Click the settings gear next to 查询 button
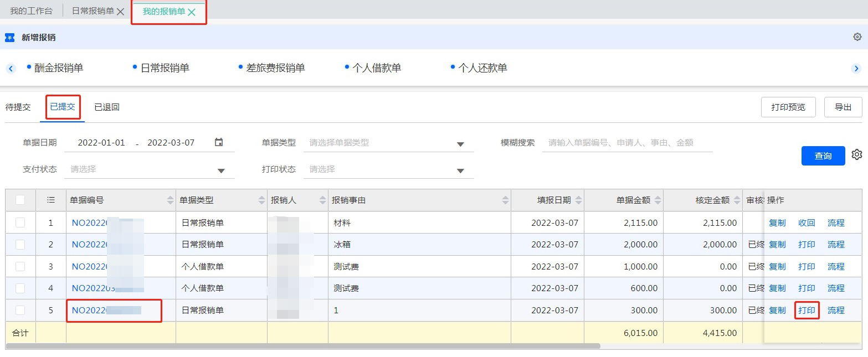Image resolution: width=868 pixels, height=357 pixels. 857,154
